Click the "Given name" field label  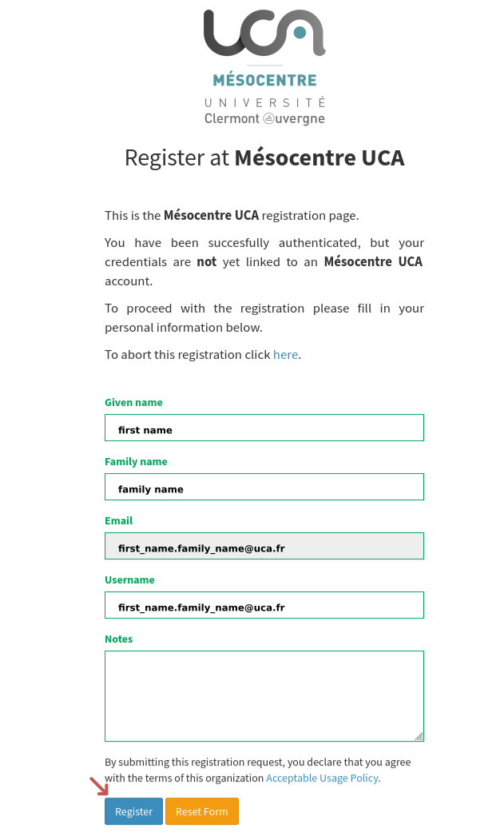coord(133,403)
